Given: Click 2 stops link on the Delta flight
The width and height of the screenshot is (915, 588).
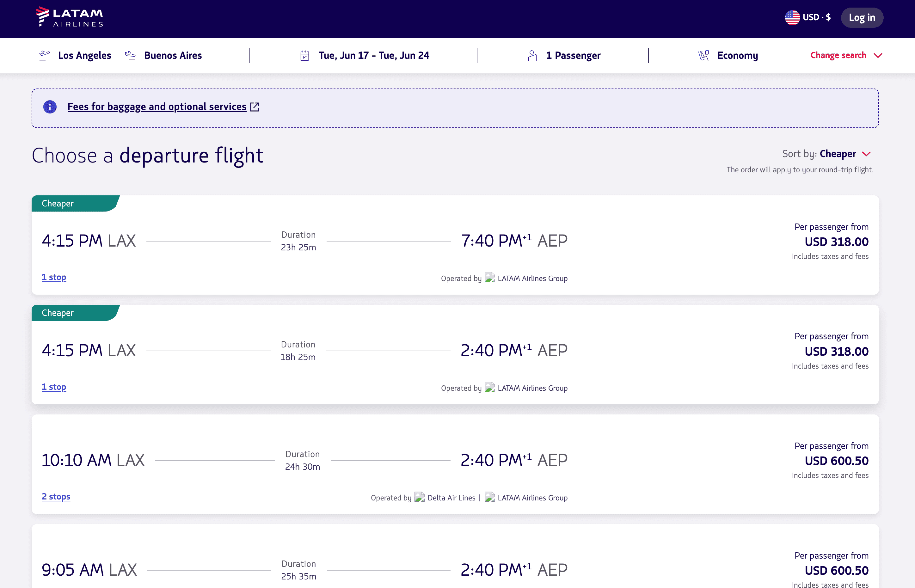Looking at the screenshot, I should tap(56, 496).
